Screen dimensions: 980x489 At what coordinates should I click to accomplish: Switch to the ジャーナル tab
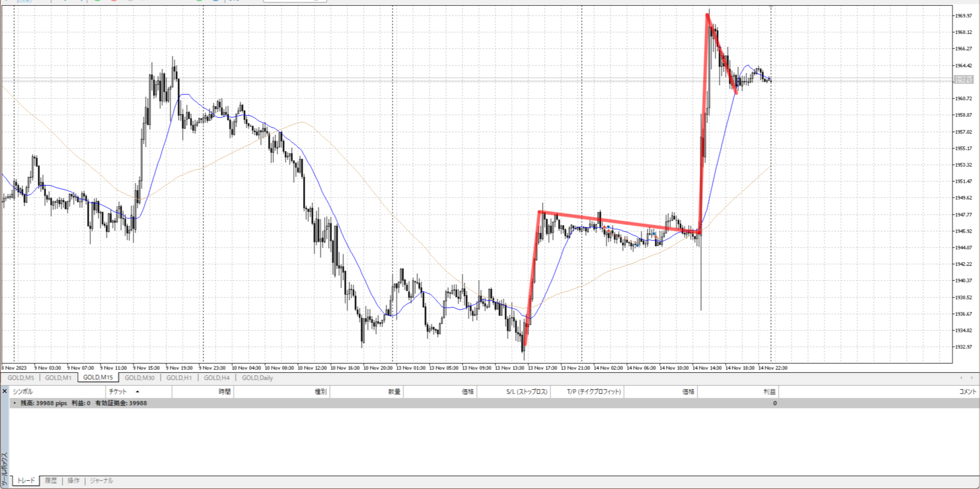tap(101, 481)
